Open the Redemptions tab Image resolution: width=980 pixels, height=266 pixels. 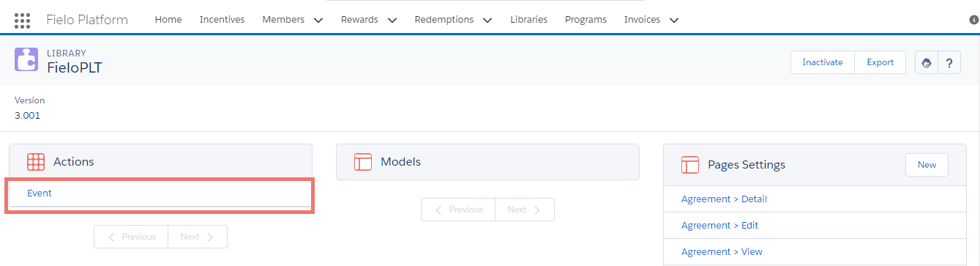pyautogui.click(x=444, y=20)
